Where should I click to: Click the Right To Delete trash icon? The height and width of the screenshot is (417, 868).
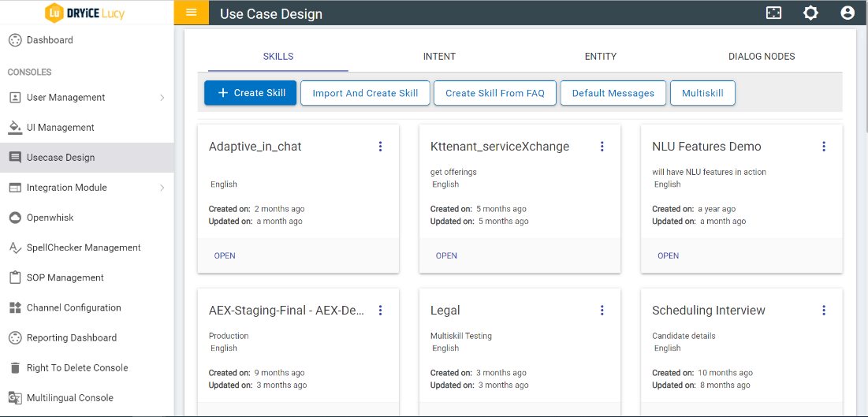pyautogui.click(x=14, y=368)
